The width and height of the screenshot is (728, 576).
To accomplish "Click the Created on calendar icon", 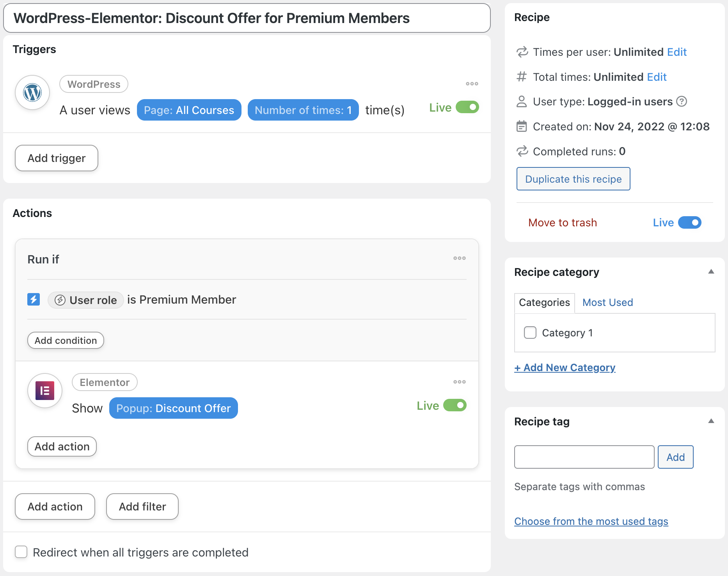I will [522, 126].
